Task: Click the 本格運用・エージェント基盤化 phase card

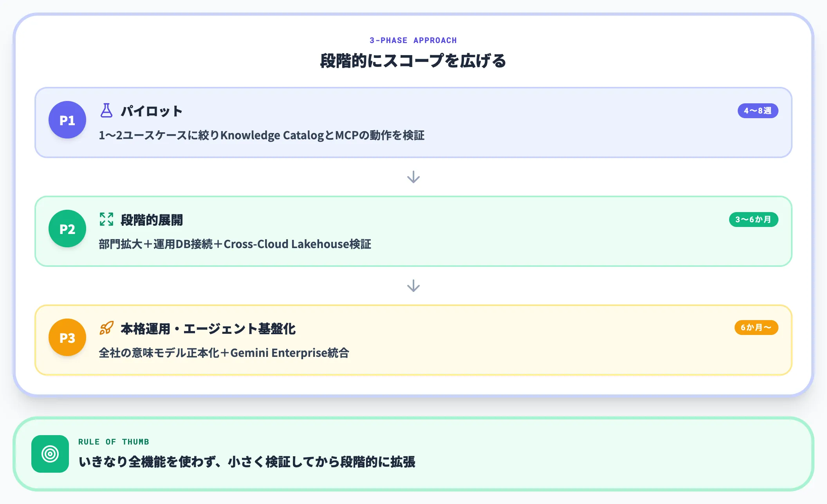Action: tap(413, 340)
